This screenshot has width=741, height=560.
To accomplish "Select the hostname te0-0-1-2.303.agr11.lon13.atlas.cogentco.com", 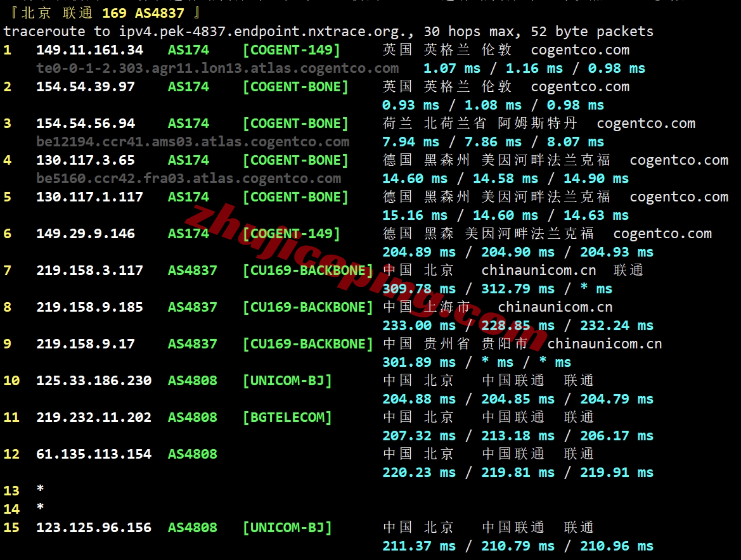I will (217, 68).
